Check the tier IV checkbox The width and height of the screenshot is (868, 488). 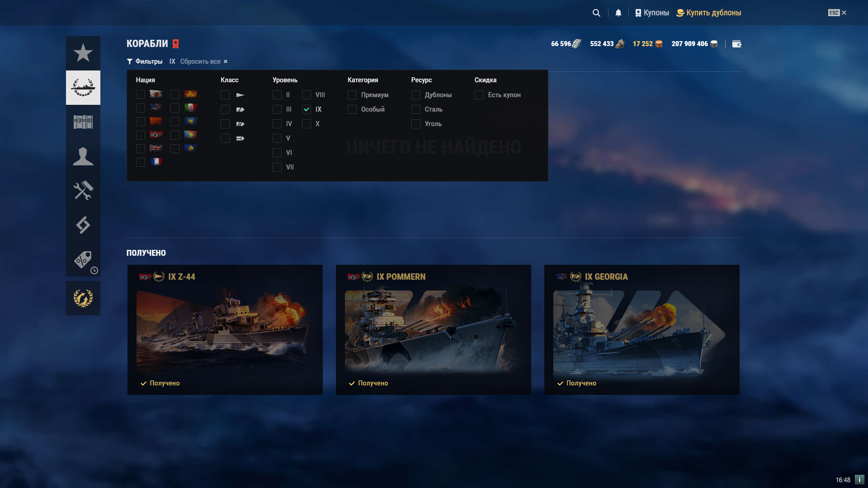point(277,124)
